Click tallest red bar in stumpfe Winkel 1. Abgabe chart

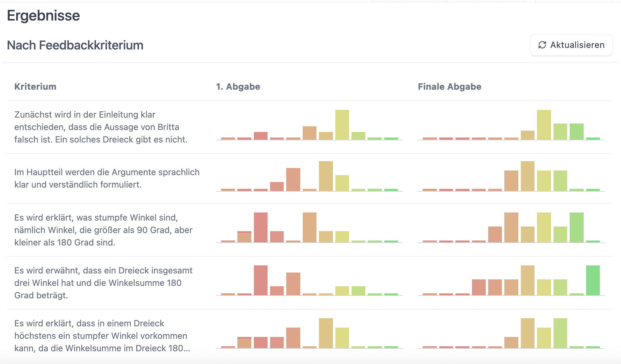point(260,227)
